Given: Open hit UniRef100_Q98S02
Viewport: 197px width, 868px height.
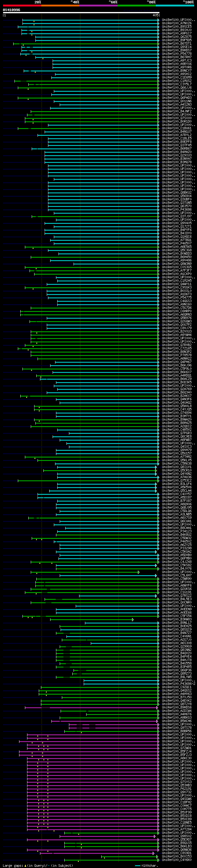Looking at the screenshot, I should coord(176,836).
